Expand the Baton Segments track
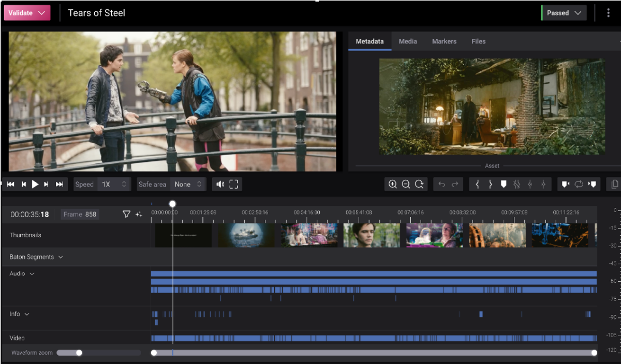 tap(61, 257)
